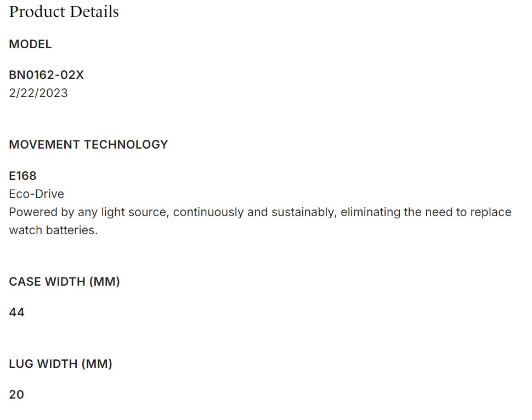Click the Product Details heading
The width and height of the screenshot is (532, 420).
click(x=64, y=12)
